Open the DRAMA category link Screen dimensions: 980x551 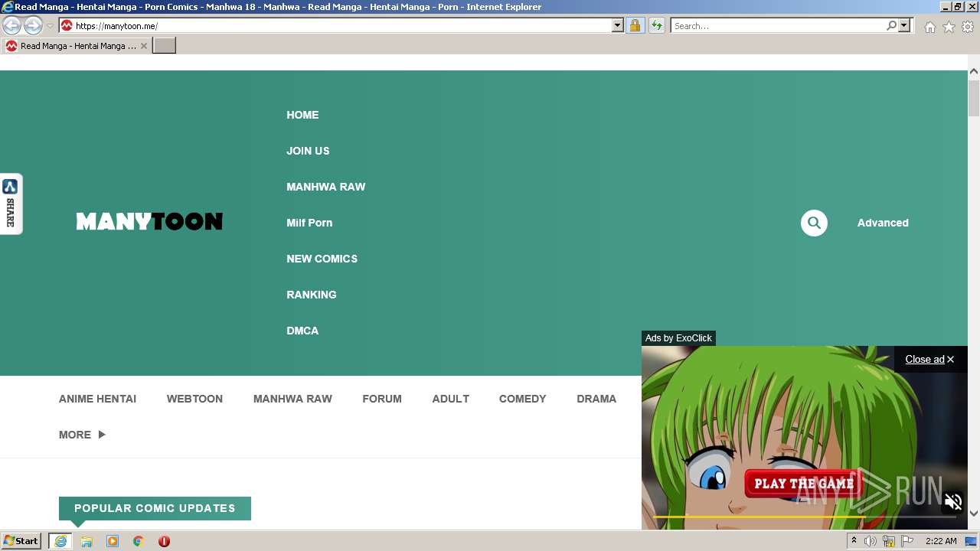[x=596, y=399]
